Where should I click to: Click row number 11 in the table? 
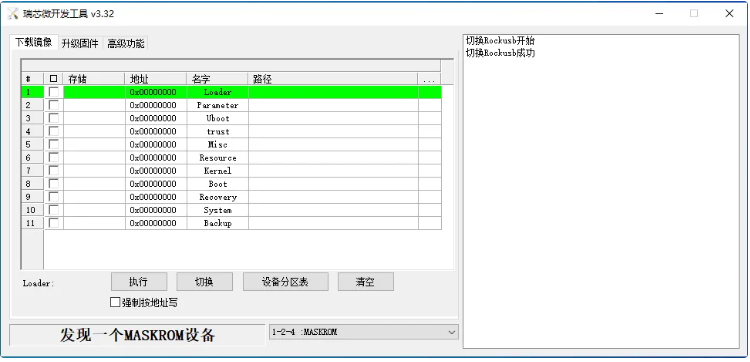click(33, 223)
